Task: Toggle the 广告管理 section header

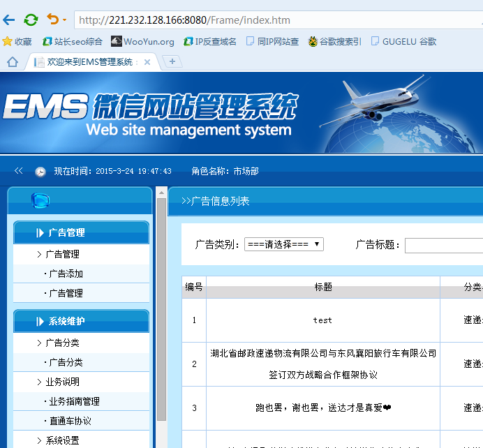Action: pyautogui.click(x=82, y=232)
